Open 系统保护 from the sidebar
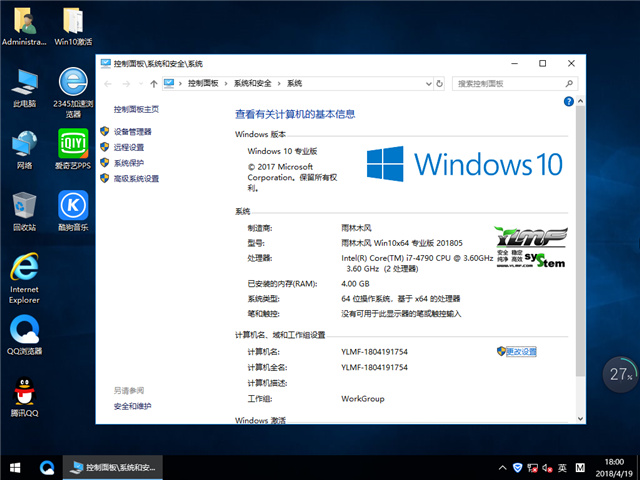 [129, 163]
